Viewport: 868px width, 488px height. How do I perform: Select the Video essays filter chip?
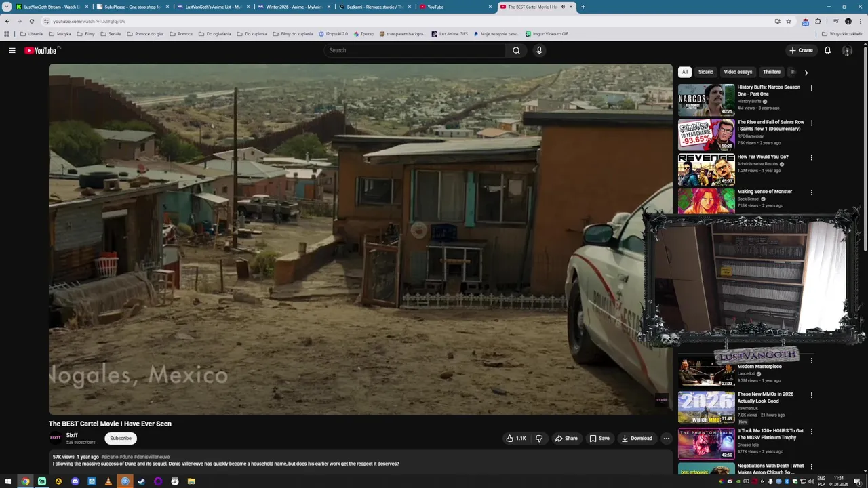[738, 72]
